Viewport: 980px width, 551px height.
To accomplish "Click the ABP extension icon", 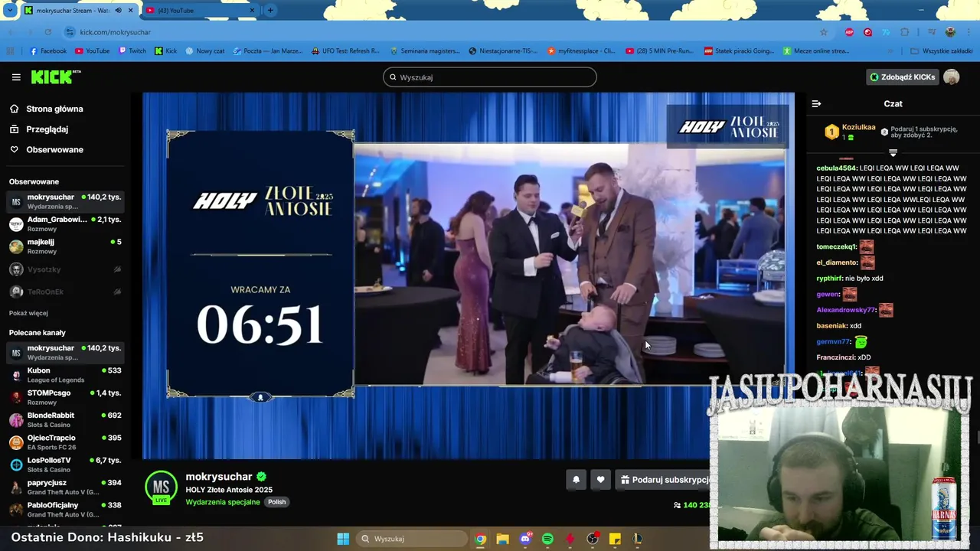I will click(x=849, y=32).
